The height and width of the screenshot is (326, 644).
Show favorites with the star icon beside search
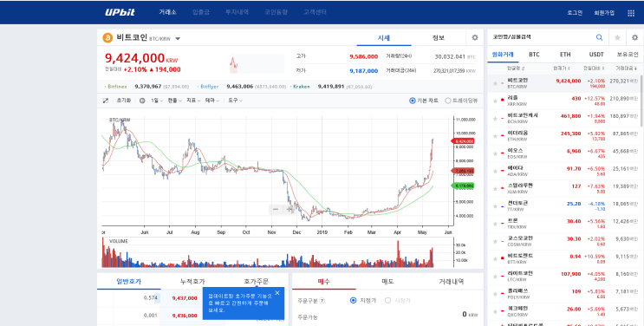[617, 37]
